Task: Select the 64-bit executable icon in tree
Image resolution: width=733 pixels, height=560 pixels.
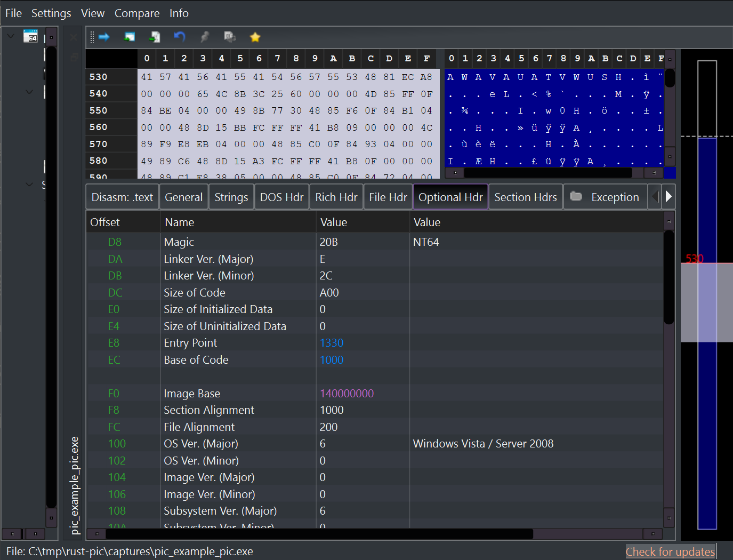Action: pyautogui.click(x=30, y=36)
